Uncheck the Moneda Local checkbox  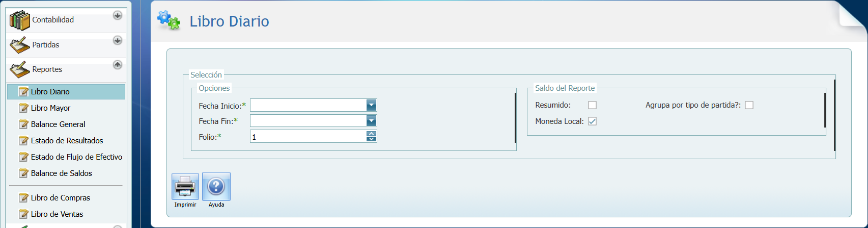tap(592, 121)
